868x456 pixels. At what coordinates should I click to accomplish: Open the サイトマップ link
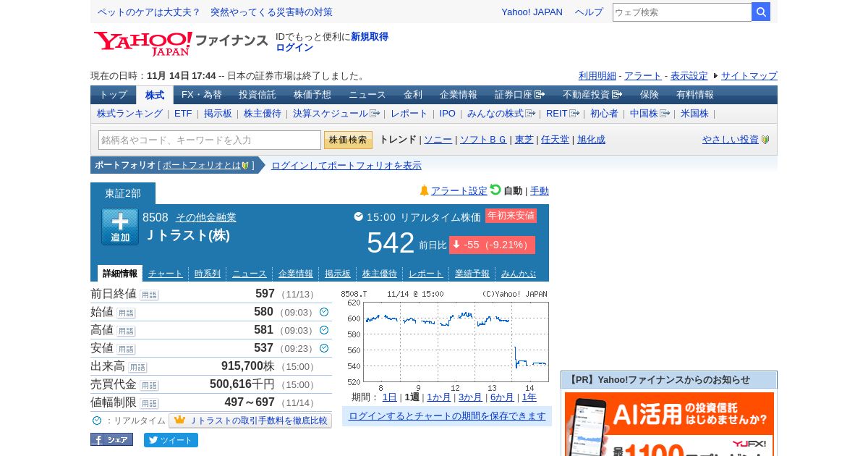[749, 76]
